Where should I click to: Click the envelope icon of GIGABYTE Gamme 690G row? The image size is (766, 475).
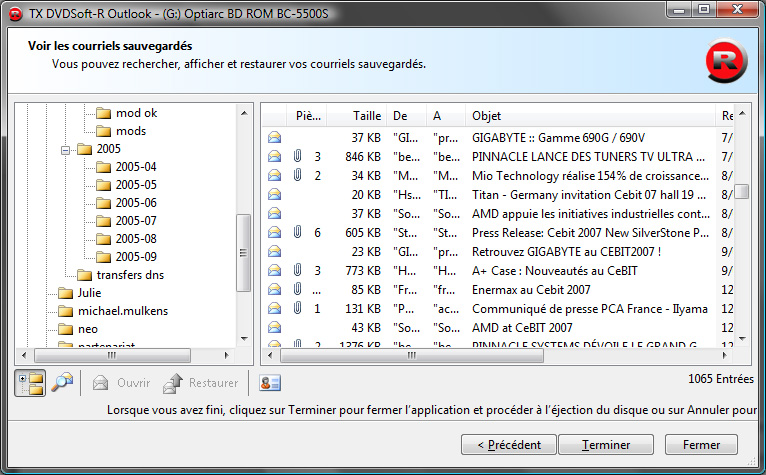click(x=275, y=138)
